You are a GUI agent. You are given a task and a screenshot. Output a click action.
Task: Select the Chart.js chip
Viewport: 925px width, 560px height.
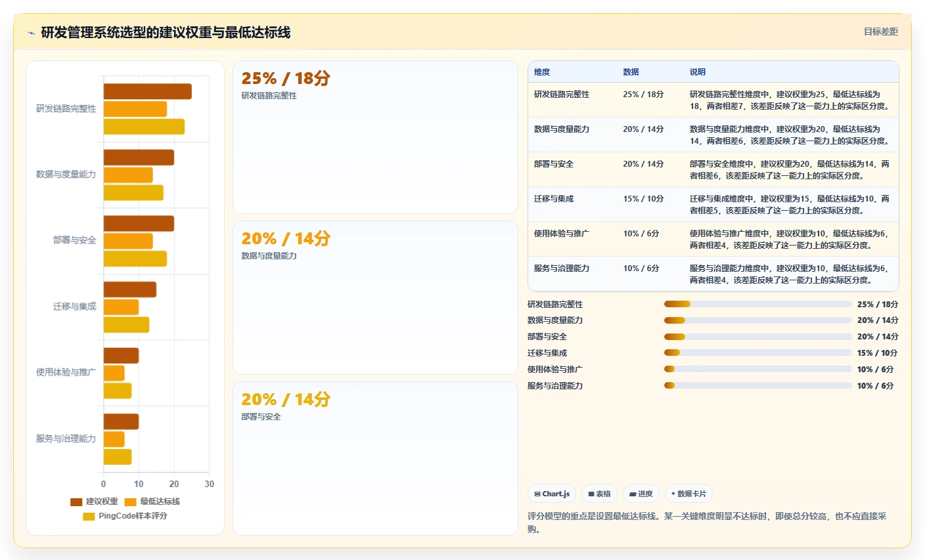552,494
